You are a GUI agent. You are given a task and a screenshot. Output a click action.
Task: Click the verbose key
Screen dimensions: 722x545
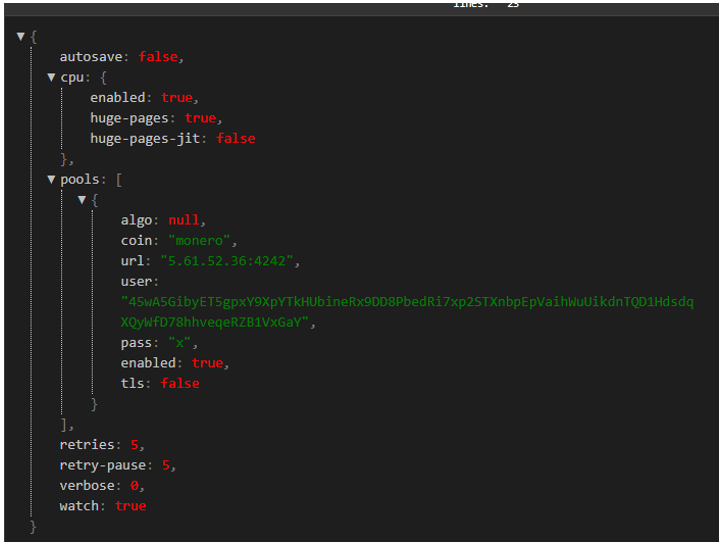pyautogui.click(x=87, y=486)
